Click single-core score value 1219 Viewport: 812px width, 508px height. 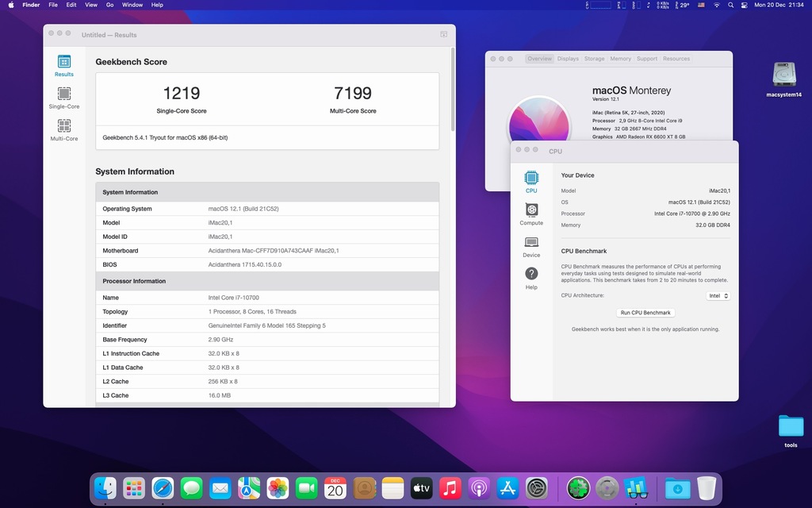(182, 93)
